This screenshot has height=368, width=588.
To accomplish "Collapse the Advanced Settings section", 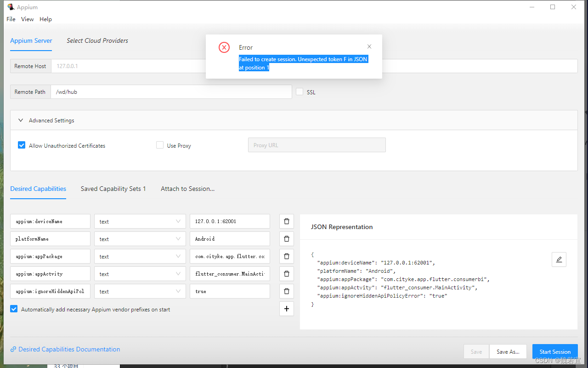I will [20, 120].
